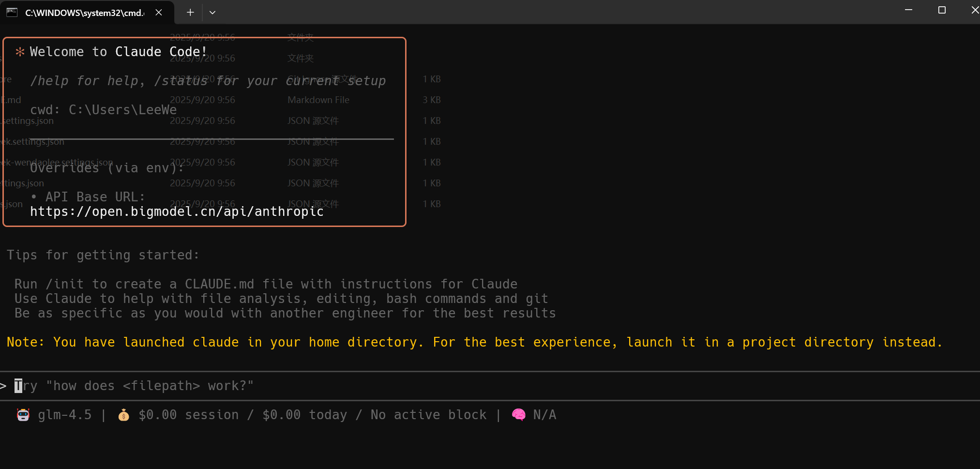This screenshot has height=469, width=980.
Task: Close the cmd.exe tab
Action: coord(159,13)
